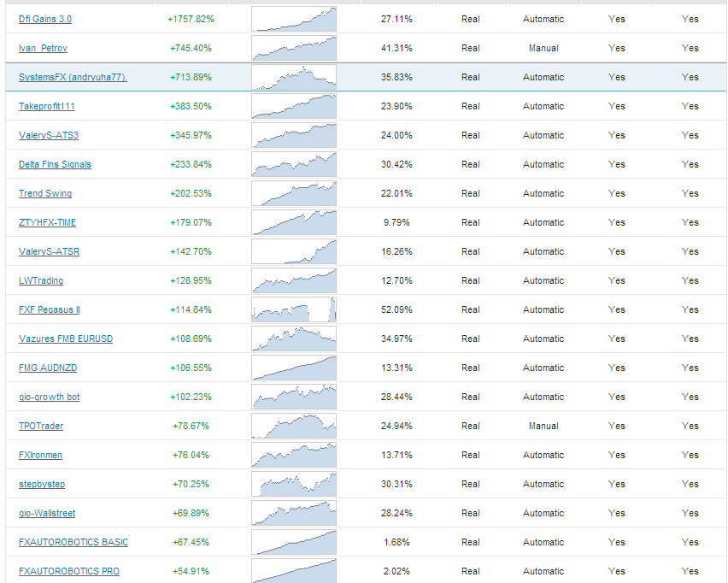This screenshot has width=728, height=583.
Task: Open SystemsFX (andryuha77) system page
Action: [73, 77]
